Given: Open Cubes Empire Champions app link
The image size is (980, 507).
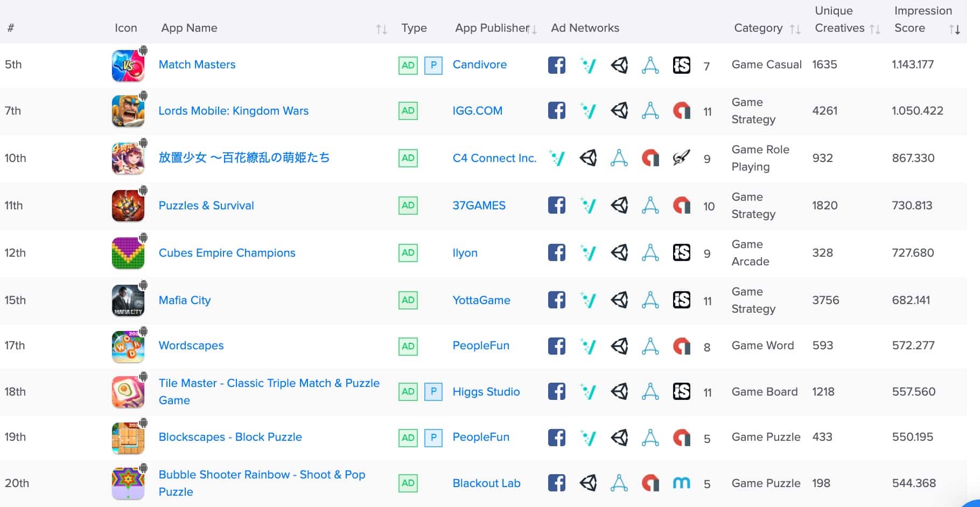Looking at the screenshot, I should (227, 253).
